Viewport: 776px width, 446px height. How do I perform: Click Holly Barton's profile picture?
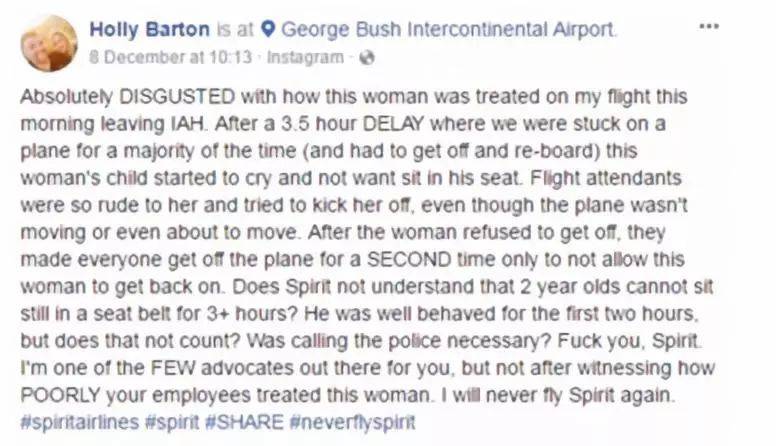click(48, 43)
